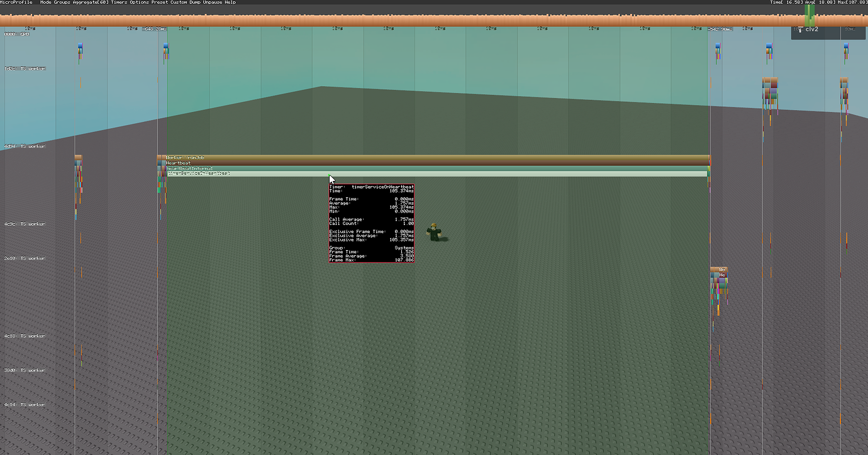This screenshot has width=868, height=455.
Task: Click the 2e10: TS worker thread label
Action: click(x=25, y=258)
